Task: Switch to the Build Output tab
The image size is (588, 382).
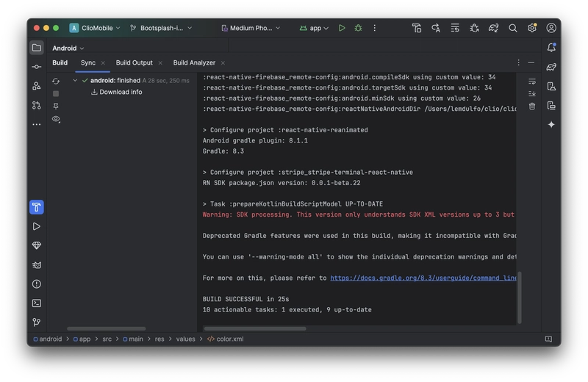Action: [135, 62]
